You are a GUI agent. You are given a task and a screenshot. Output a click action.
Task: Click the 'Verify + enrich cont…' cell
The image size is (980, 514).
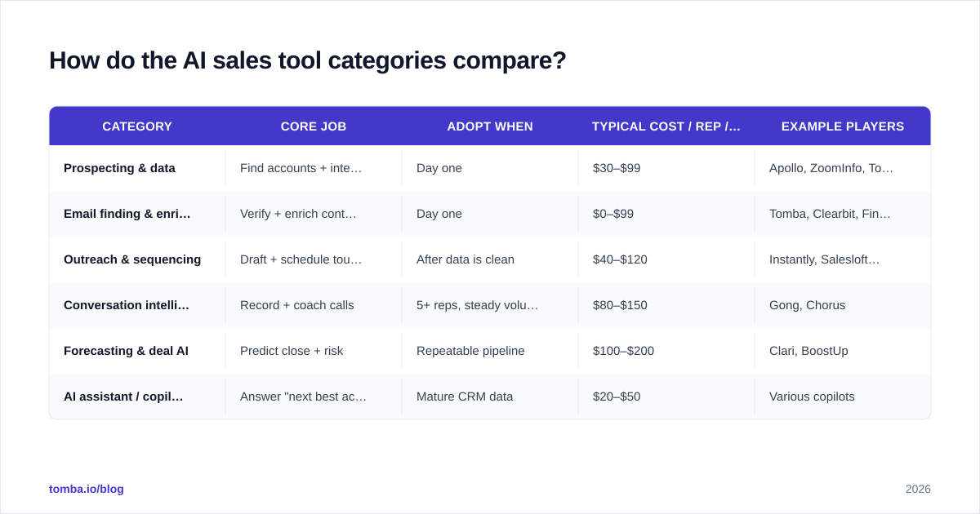pyautogui.click(x=314, y=214)
